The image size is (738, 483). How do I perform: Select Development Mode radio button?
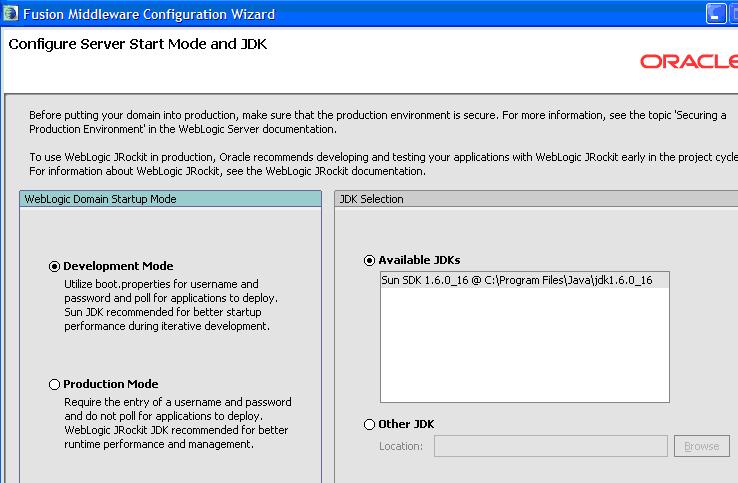pos(55,266)
